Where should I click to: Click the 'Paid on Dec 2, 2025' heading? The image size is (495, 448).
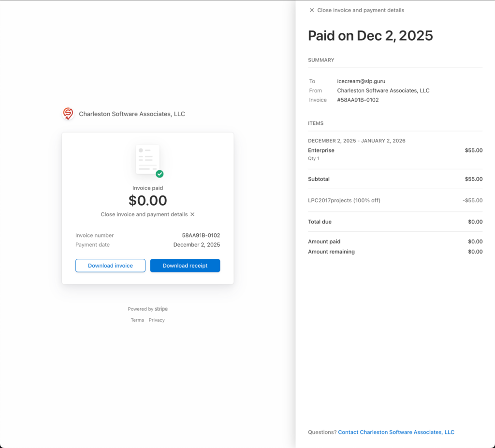(370, 36)
